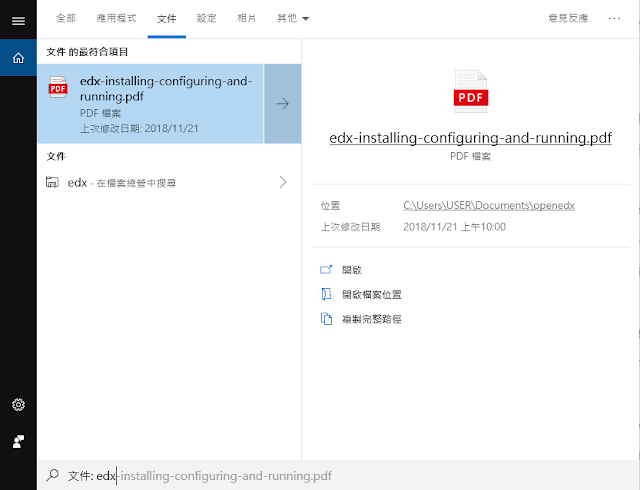Image resolution: width=640 pixels, height=490 pixels.
Task: Click the large PDF icon in preview pane
Action: [x=471, y=91]
